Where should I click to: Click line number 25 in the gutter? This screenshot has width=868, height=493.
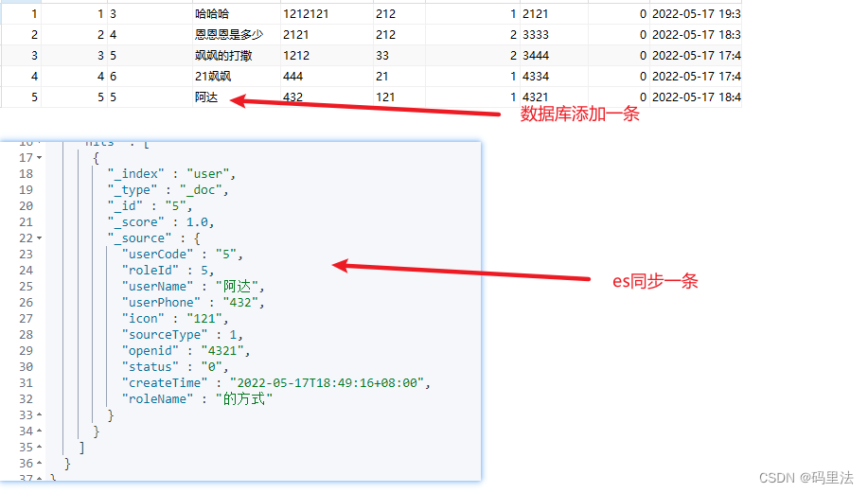tap(26, 286)
